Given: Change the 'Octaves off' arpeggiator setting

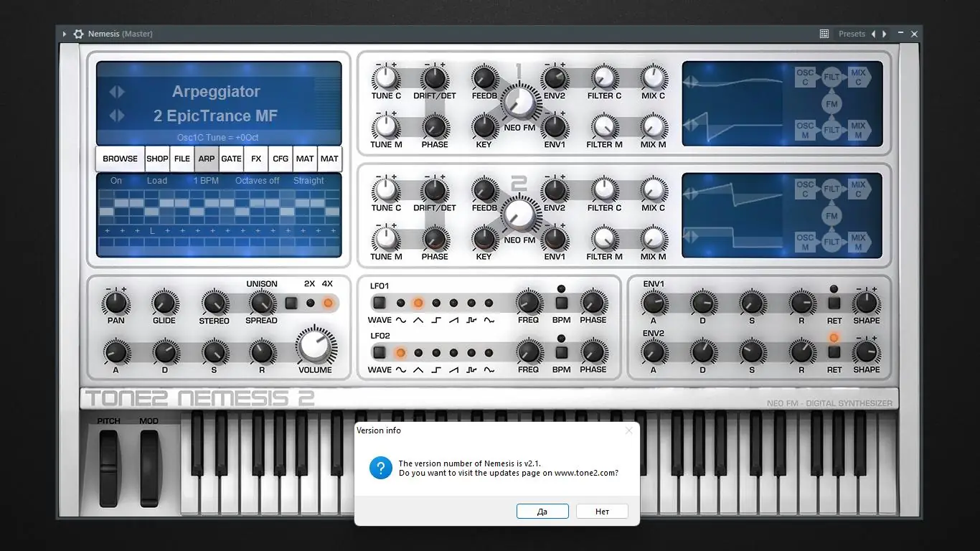Looking at the screenshot, I should coord(258,181).
